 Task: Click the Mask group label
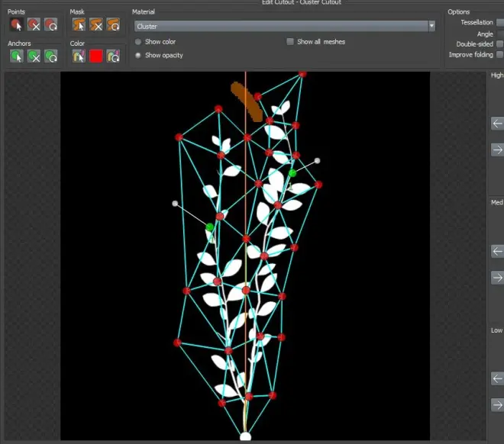[77, 12]
